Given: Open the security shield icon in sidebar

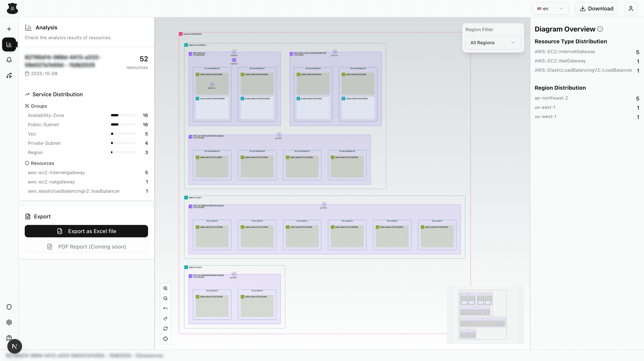Looking at the screenshot, I should pos(9,307).
